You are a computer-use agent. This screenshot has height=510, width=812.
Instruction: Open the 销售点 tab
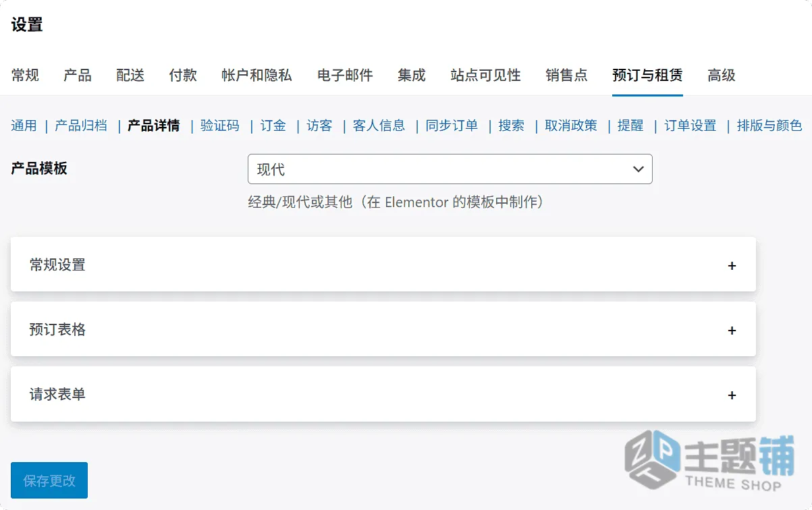point(566,76)
